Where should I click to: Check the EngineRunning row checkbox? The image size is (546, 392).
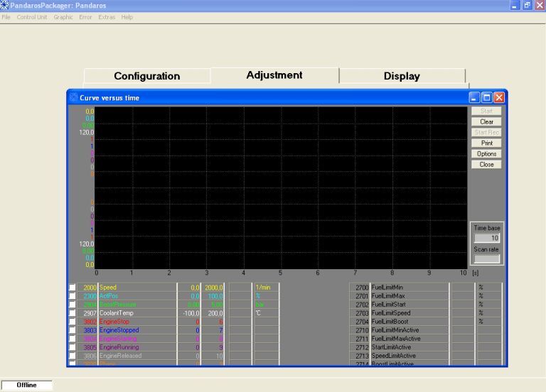[72, 347]
